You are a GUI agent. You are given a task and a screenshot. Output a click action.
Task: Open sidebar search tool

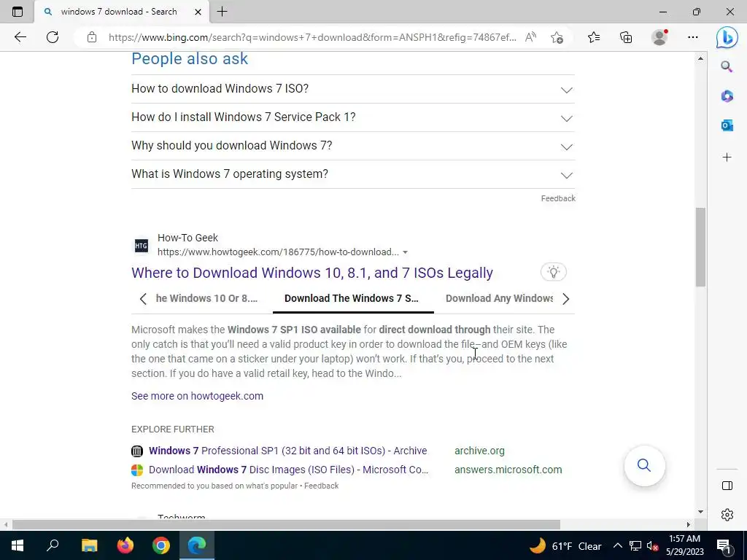coord(727,66)
